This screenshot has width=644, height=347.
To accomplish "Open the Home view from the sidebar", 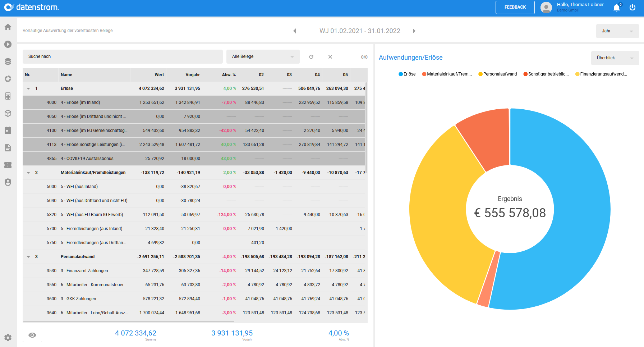I will (x=8, y=27).
